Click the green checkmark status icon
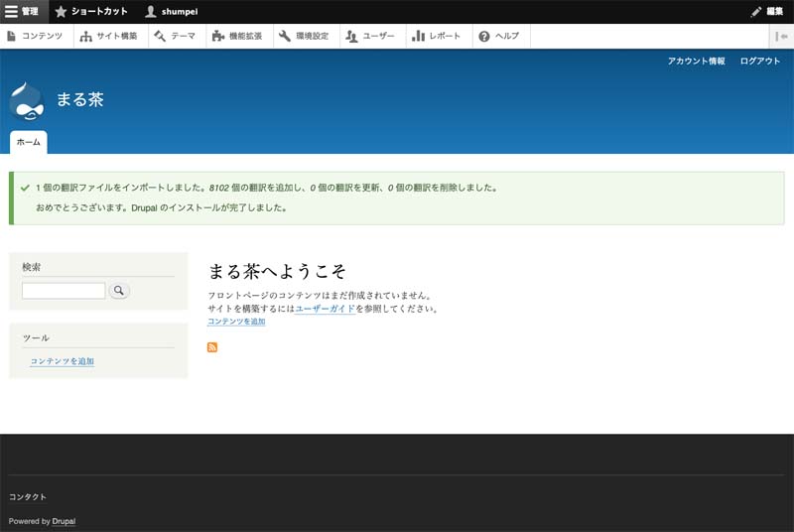The width and height of the screenshot is (794, 532). pyautogui.click(x=25, y=188)
